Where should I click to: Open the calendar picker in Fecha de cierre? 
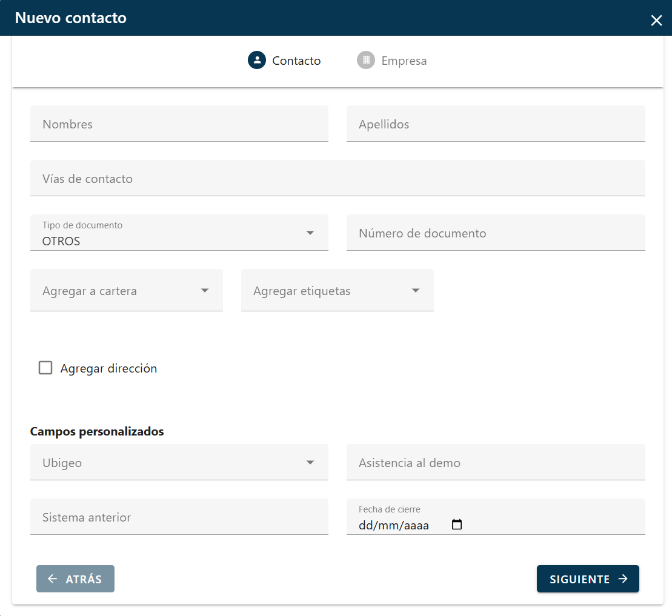pos(457,525)
